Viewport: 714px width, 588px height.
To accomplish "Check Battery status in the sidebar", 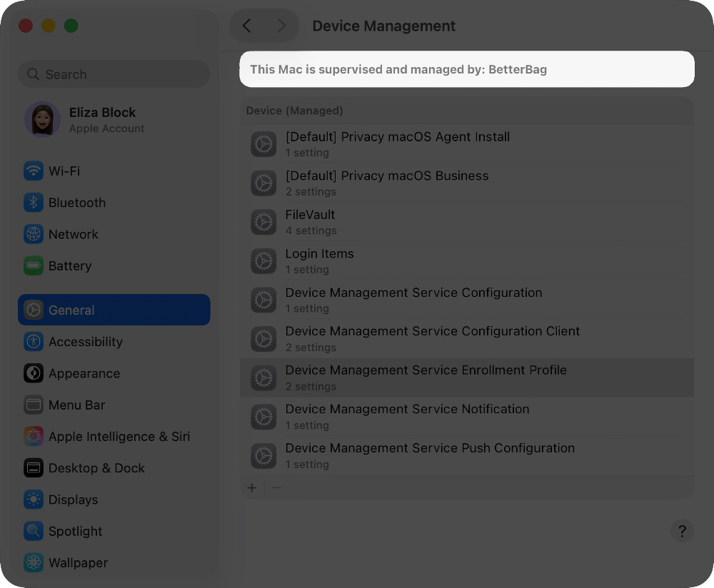I will (71, 265).
